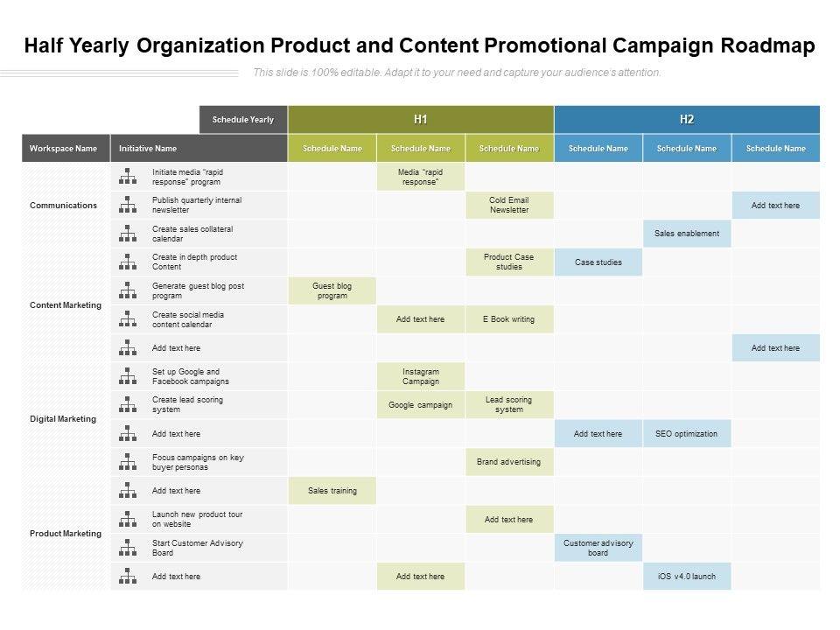The width and height of the screenshot is (840, 630).
Task: Select the icon beside Set up Google and Facebook campaigns
Action: pos(129,376)
